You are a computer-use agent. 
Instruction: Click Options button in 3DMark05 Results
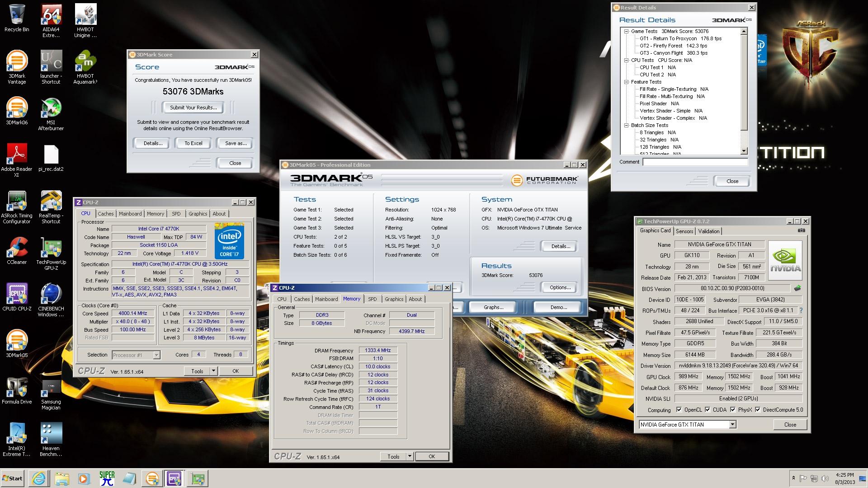pos(560,287)
